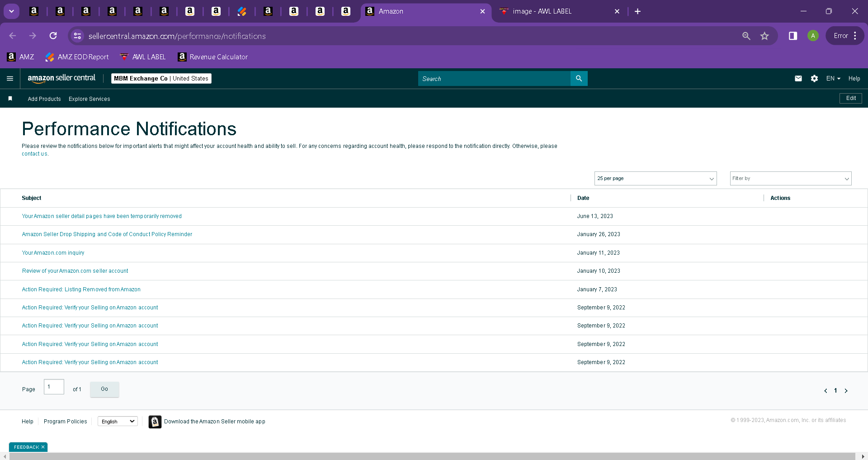Click the horizontal scrollbar right arrow

pos(863,456)
